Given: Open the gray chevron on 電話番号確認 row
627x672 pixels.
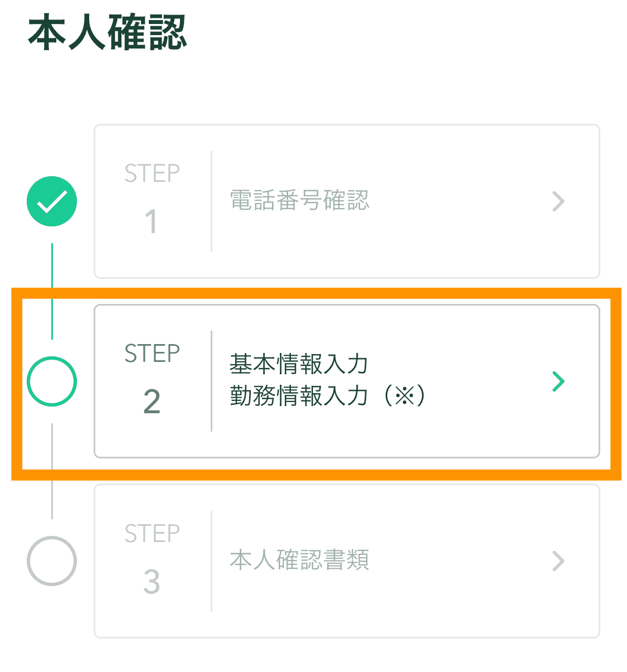Looking at the screenshot, I should pos(558,201).
